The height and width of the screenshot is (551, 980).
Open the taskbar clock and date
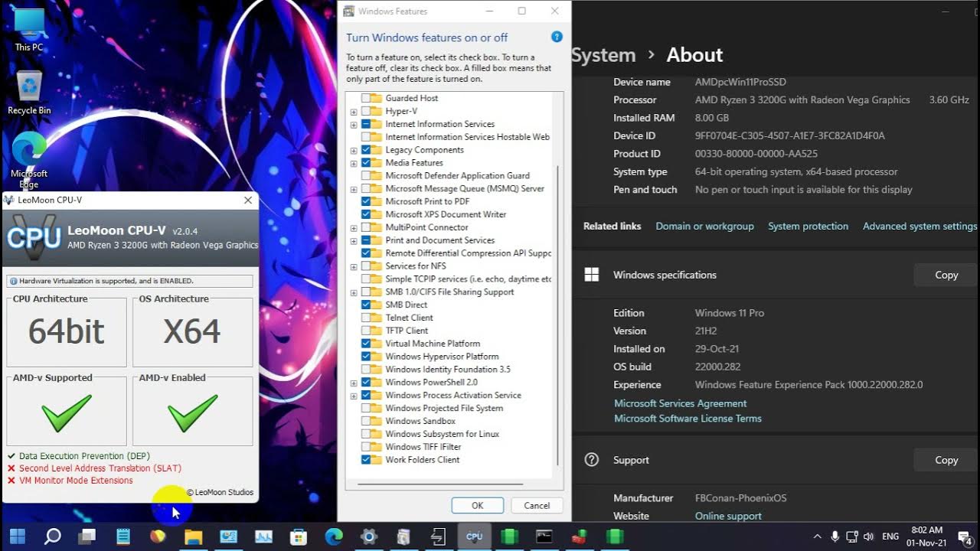pyautogui.click(x=927, y=536)
